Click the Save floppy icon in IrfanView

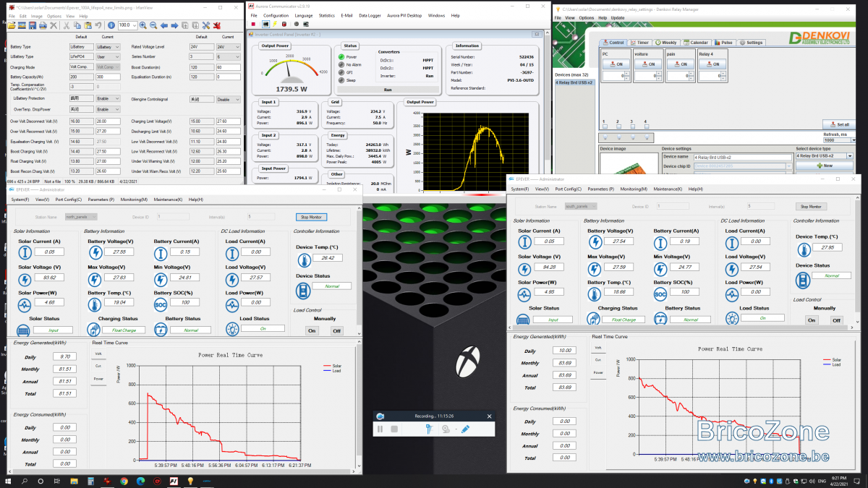33,25
